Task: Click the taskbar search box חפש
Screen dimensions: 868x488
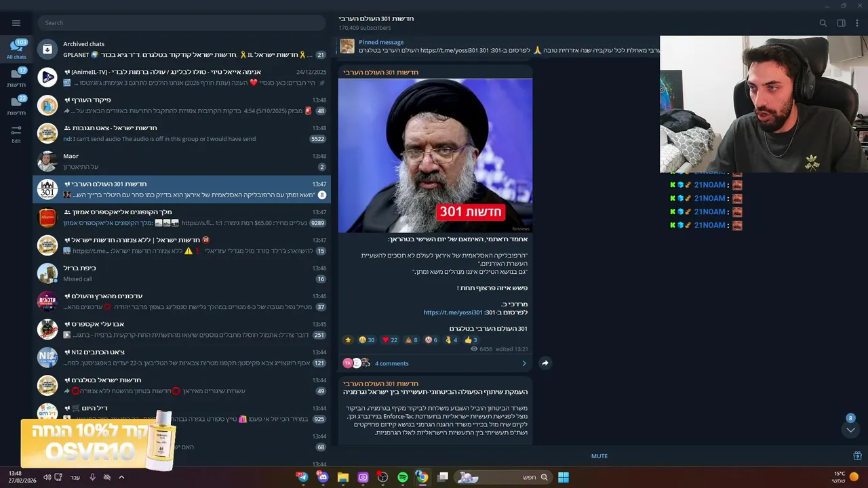Action: (502, 477)
